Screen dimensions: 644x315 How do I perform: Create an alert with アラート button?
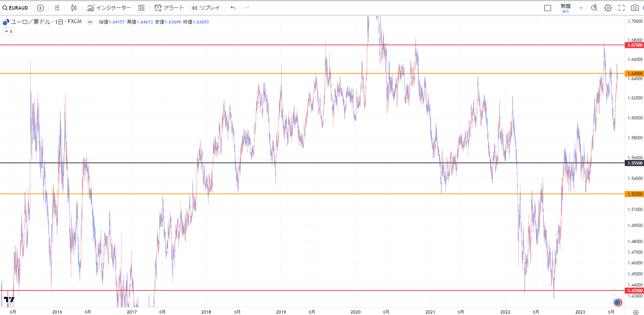pyautogui.click(x=169, y=8)
